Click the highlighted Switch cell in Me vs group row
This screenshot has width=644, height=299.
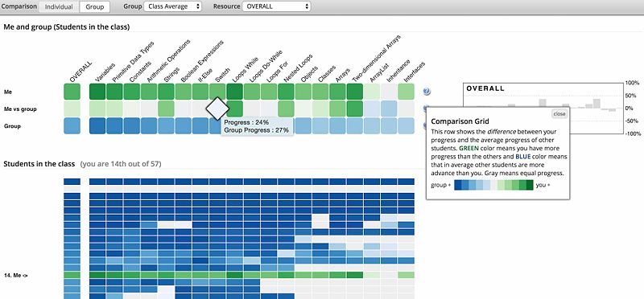click(x=217, y=109)
